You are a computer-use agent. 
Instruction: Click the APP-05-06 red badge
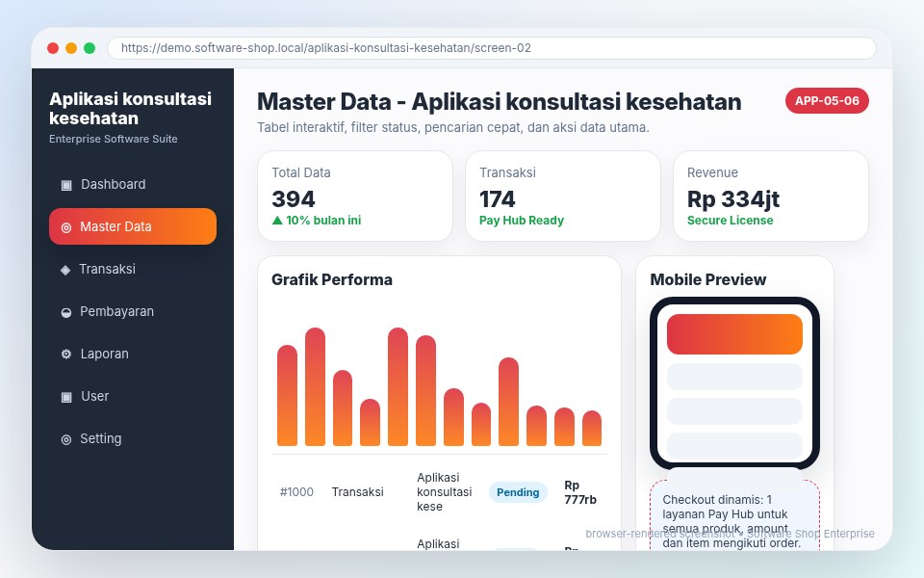pos(827,101)
